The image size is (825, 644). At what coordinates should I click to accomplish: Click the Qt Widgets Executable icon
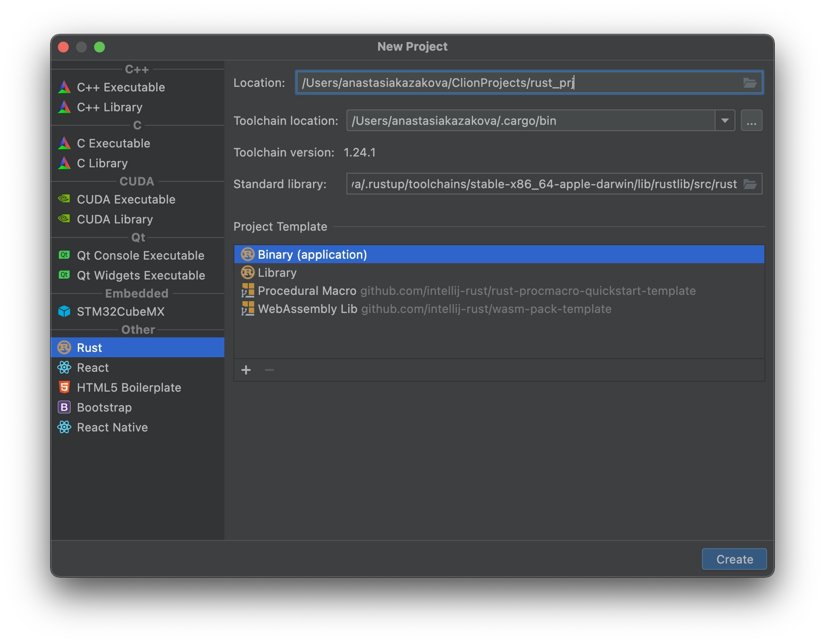[x=64, y=275]
